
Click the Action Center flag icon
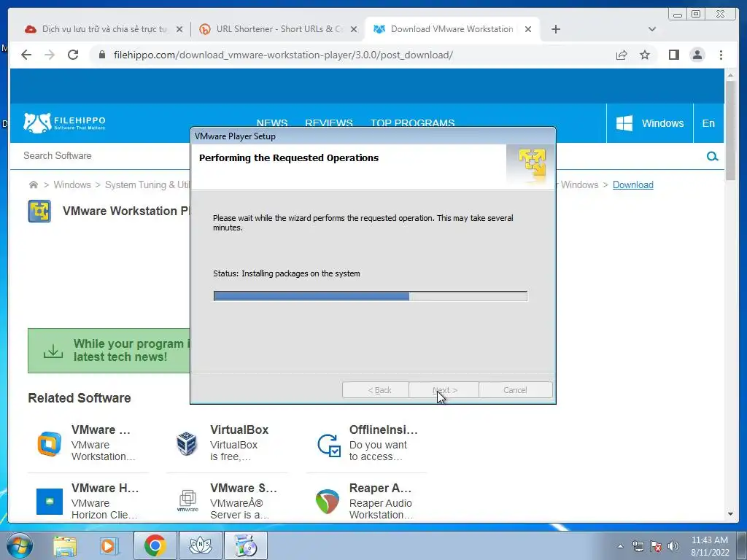(656, 546)
